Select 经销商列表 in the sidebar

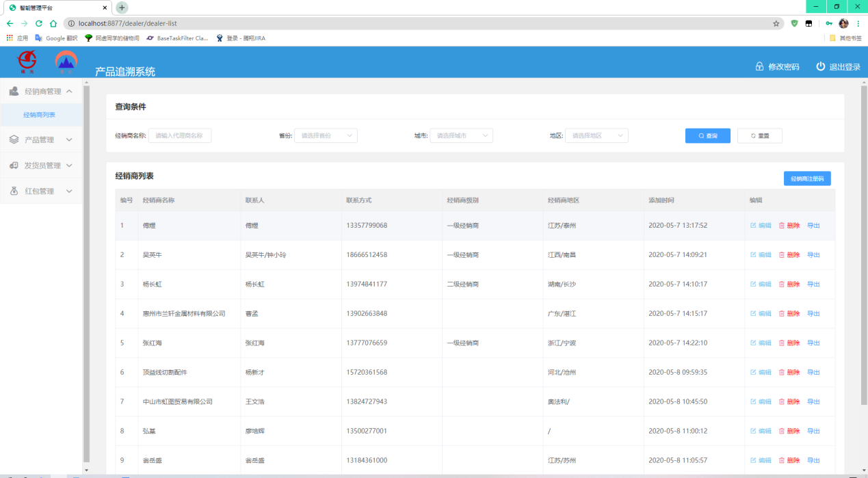pyautogui.click(x=40, y=115)
